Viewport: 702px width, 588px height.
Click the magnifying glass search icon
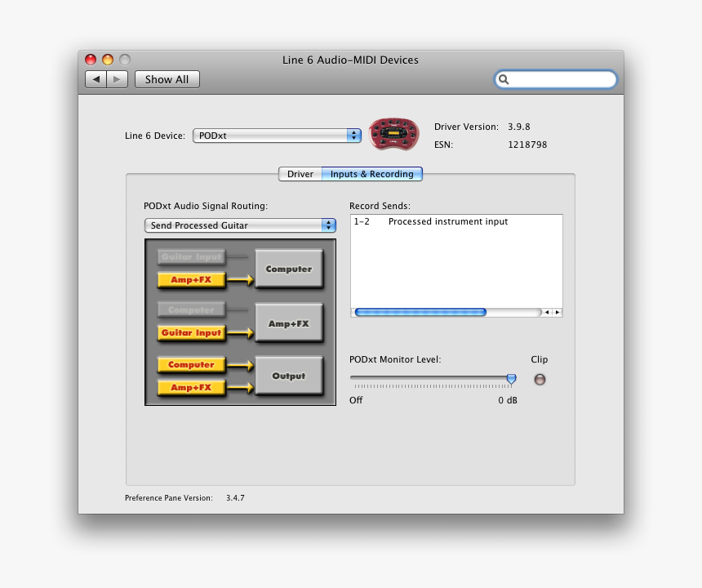504,79
